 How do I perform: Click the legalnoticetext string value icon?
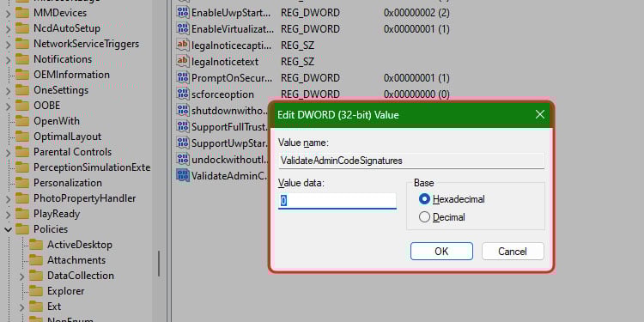pos(182,62)
